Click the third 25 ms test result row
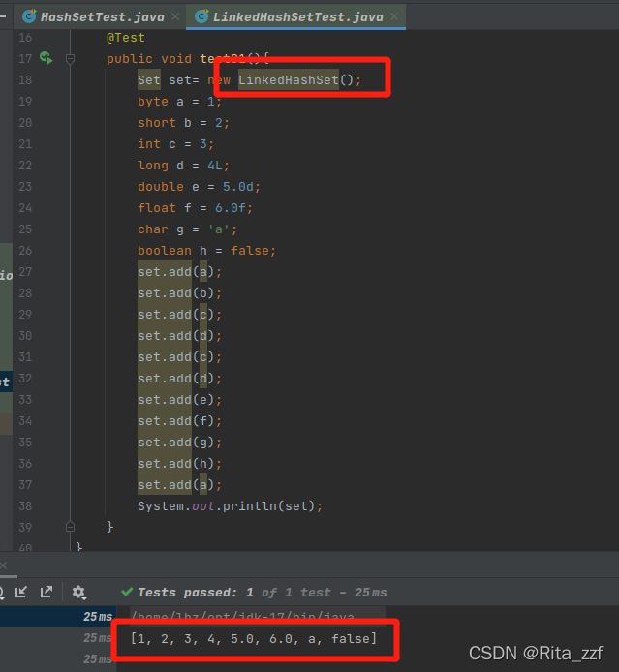Screen dimensions: 619x672 pos(58,659)
